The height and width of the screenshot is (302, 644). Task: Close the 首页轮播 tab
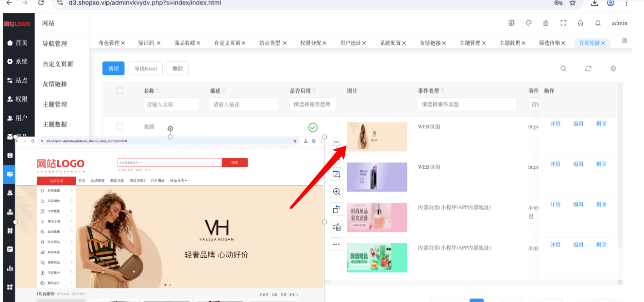point(603,43)
